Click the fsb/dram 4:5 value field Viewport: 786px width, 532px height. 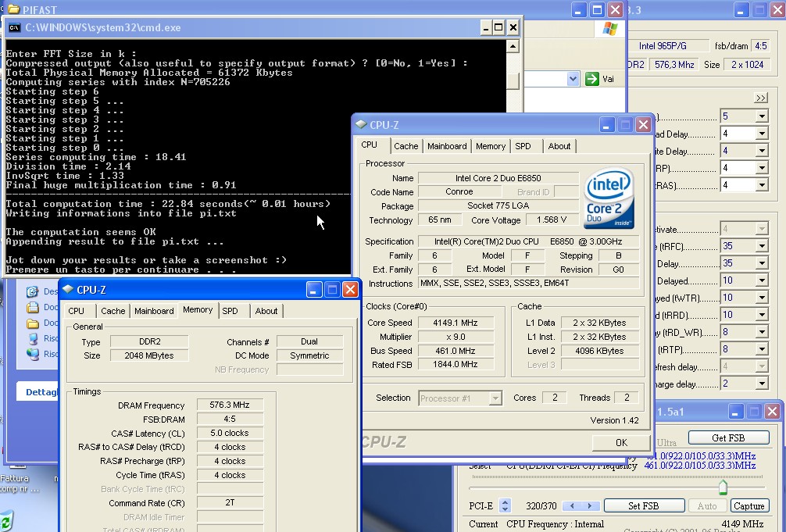760,45
